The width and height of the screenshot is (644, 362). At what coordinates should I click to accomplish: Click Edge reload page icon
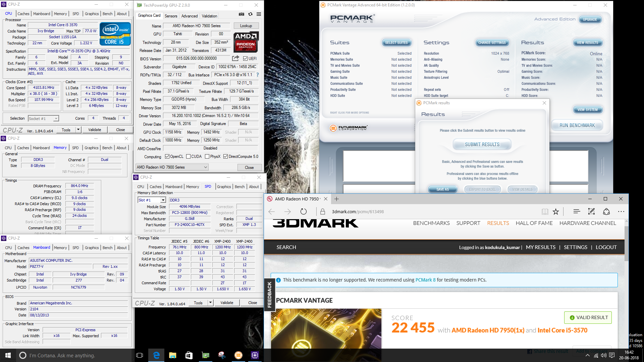(x=304, y=212)
